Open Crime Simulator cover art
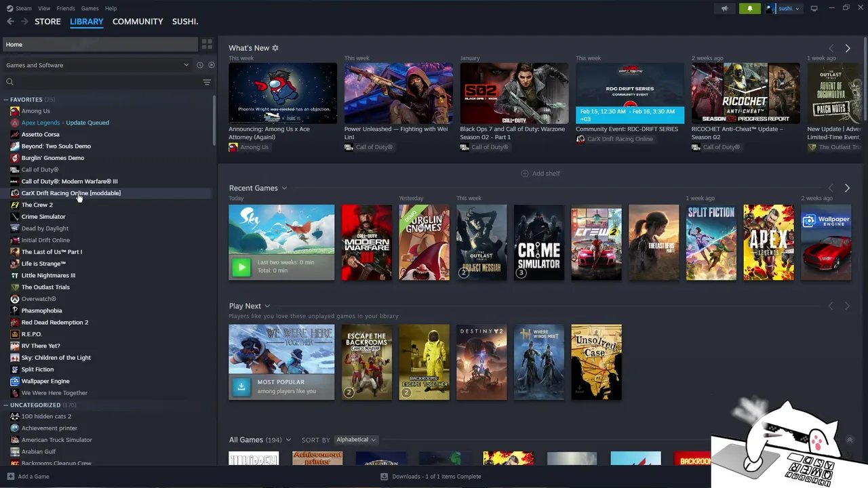 point(539,243)
